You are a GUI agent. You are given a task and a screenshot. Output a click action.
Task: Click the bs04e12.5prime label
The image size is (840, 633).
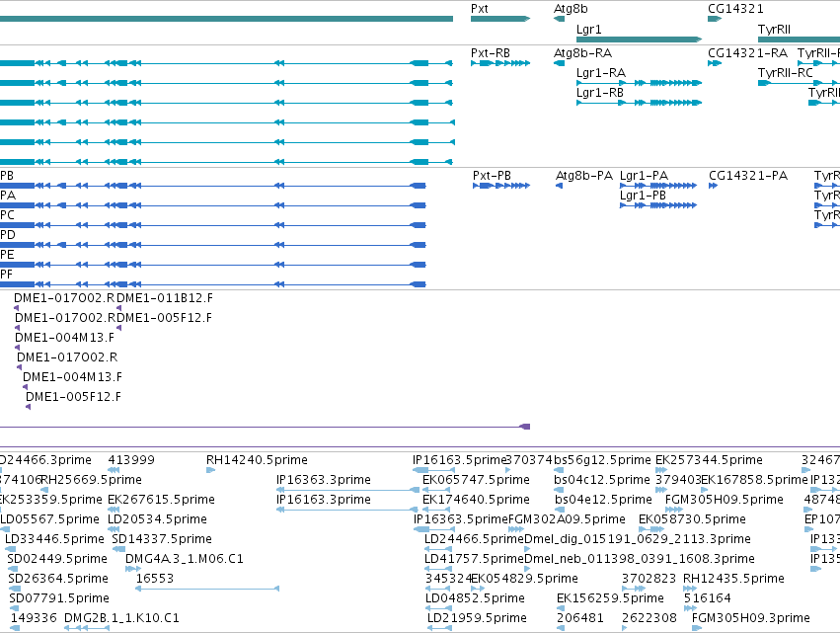(603, 500)
